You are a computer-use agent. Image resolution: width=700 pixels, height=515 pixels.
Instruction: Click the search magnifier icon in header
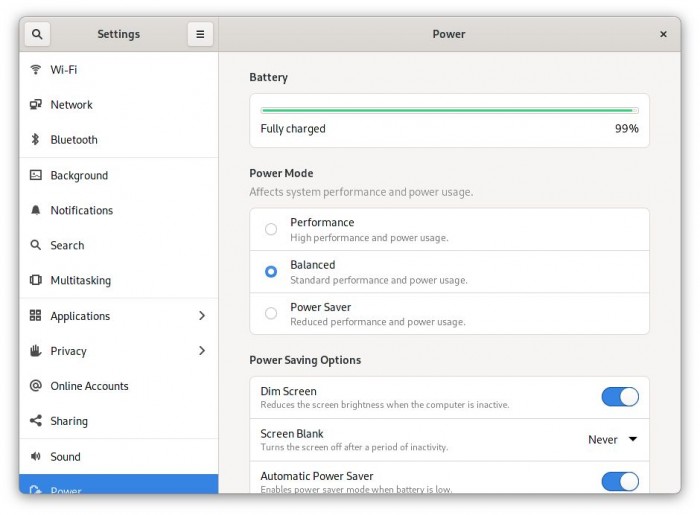pos(37,34)
